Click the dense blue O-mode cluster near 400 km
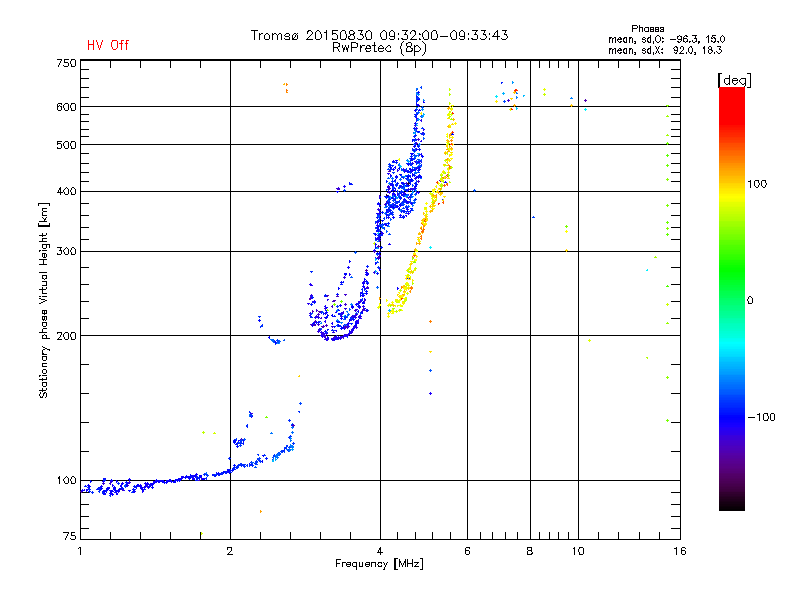Image resolution: width=800 pixels, height=600 pixels. (403, 191)
